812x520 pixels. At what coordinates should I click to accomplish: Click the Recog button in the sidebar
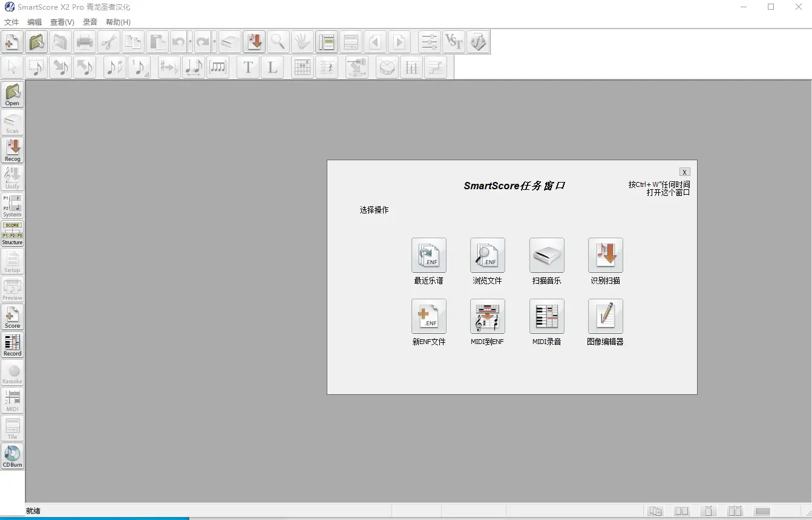coord(13,151)
